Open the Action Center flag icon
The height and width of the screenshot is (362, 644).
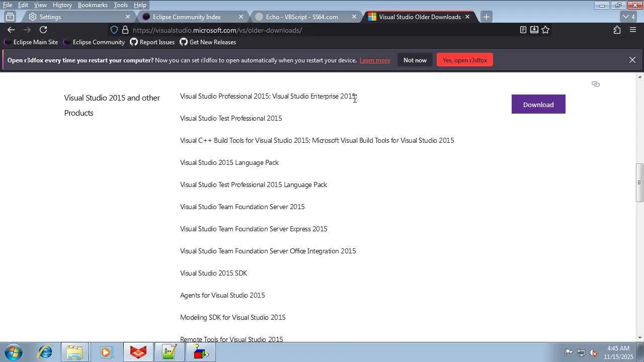[x=569, y=352]
